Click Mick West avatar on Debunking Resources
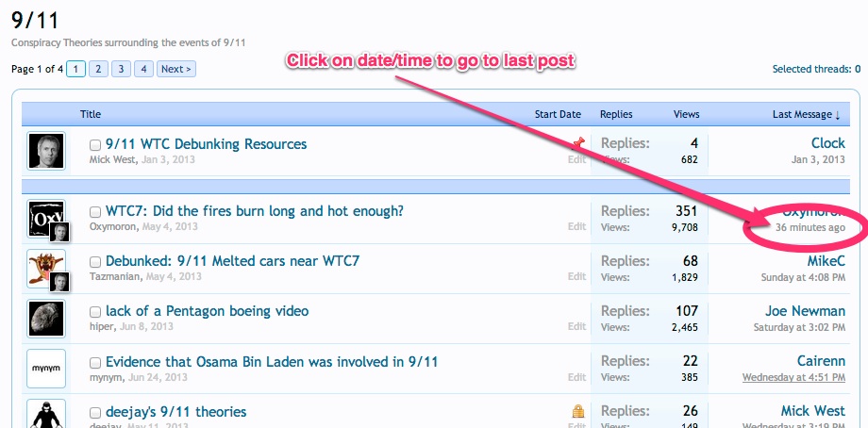The height and width of the screenshot is (428, 868). (46, 151)
